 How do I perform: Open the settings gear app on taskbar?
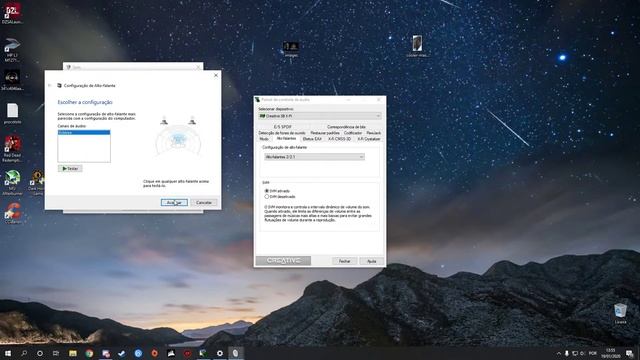click(220, 353)
